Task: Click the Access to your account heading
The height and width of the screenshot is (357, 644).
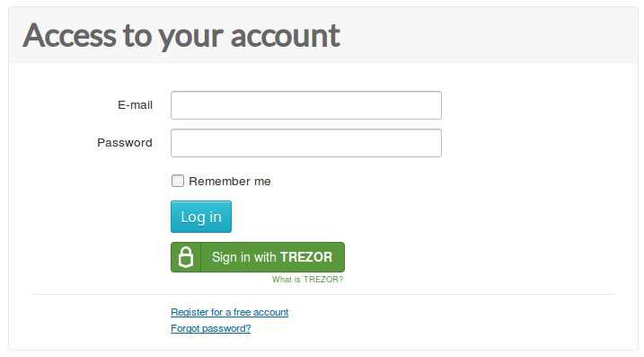Action: click(x=181, y=36)
